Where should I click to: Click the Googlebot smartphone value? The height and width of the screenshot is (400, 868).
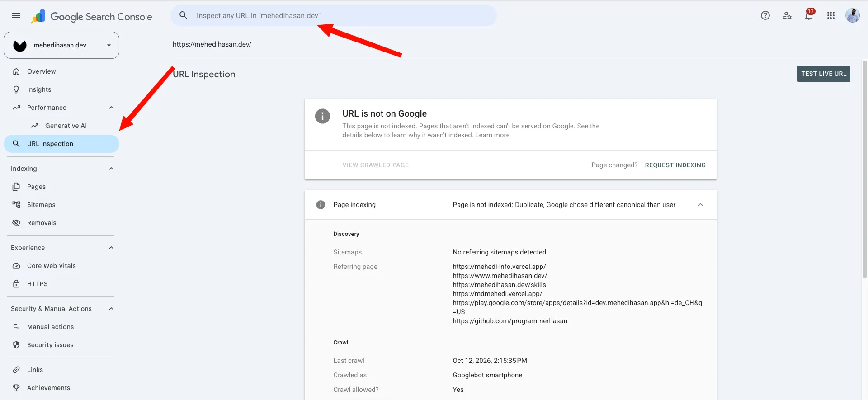487,375
